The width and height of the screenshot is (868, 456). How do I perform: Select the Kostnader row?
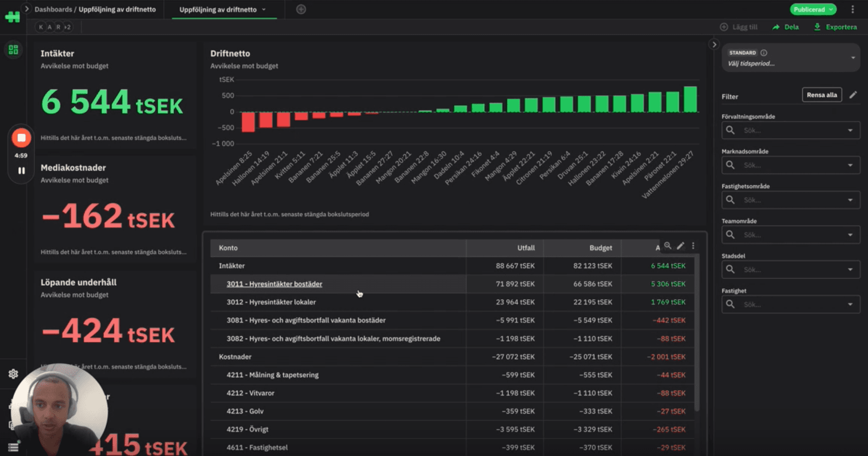pyautogui.click(x=452, y=357)
